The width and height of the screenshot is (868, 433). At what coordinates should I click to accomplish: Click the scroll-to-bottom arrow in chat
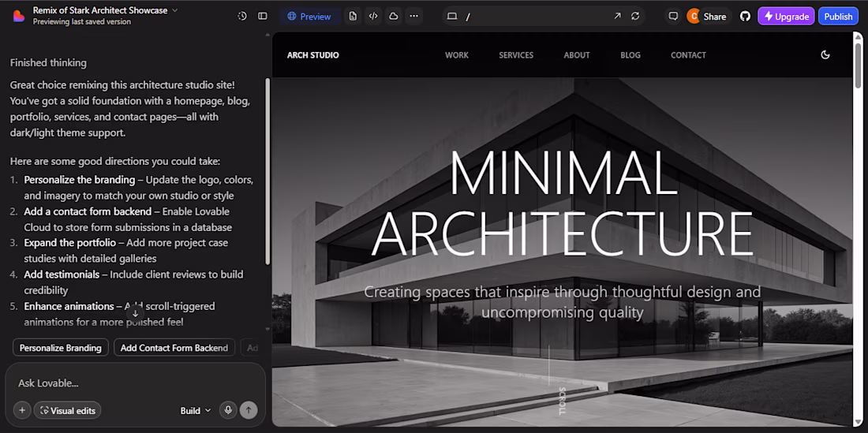click(x=135, y=314)
